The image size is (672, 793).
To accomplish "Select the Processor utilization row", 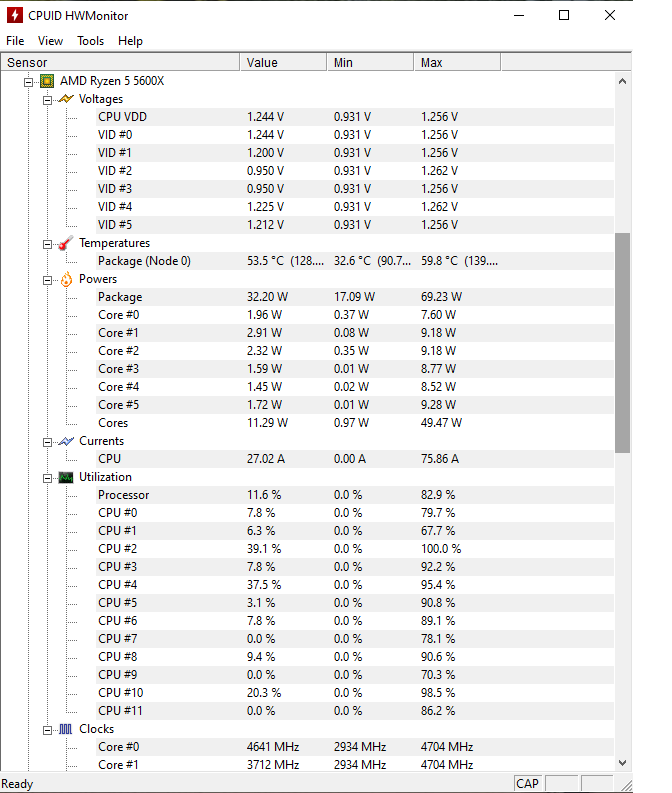I will [355, 495].
